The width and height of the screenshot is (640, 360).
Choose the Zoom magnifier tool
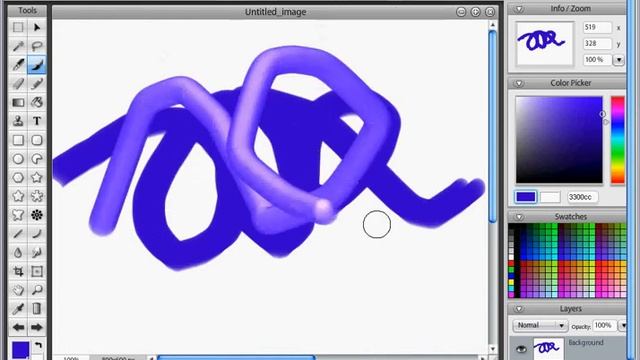(37, 290)
